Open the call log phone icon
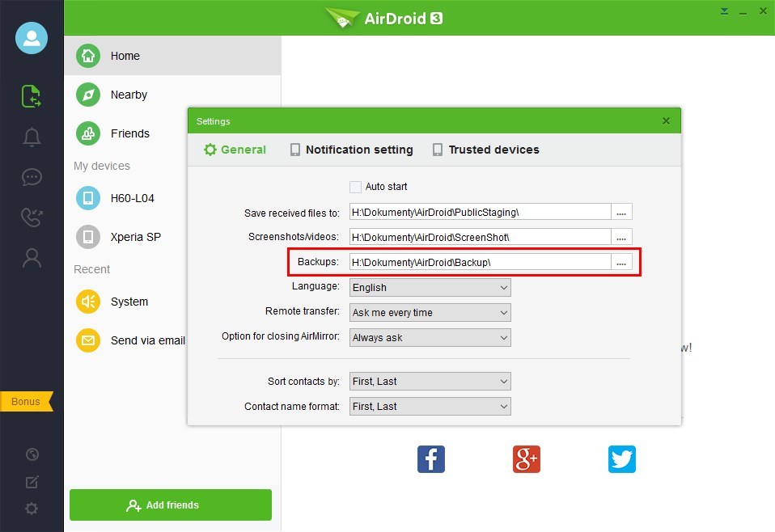775x532 pixels. point(32,217)
